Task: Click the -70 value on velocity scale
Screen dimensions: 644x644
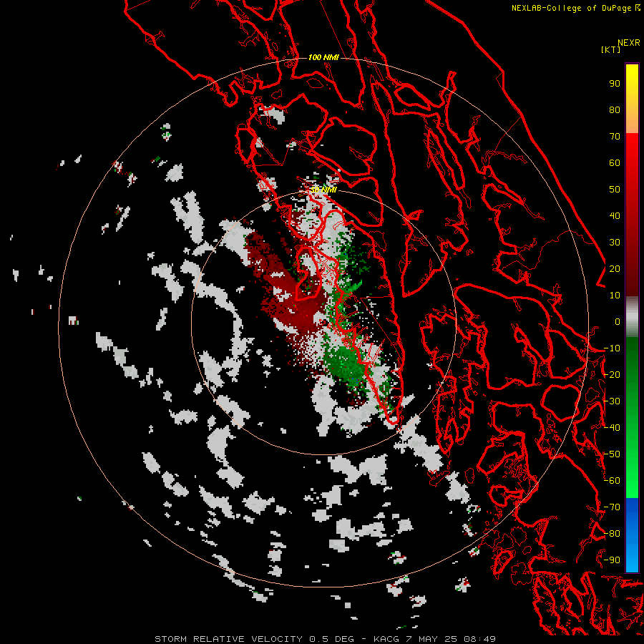Action: coord(612,507)
